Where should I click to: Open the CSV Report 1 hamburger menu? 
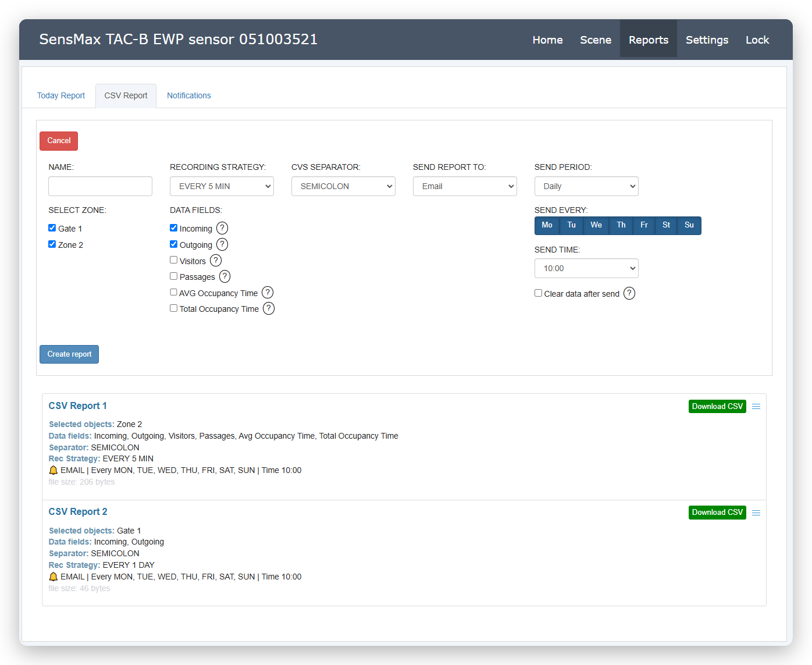(756, 406)
